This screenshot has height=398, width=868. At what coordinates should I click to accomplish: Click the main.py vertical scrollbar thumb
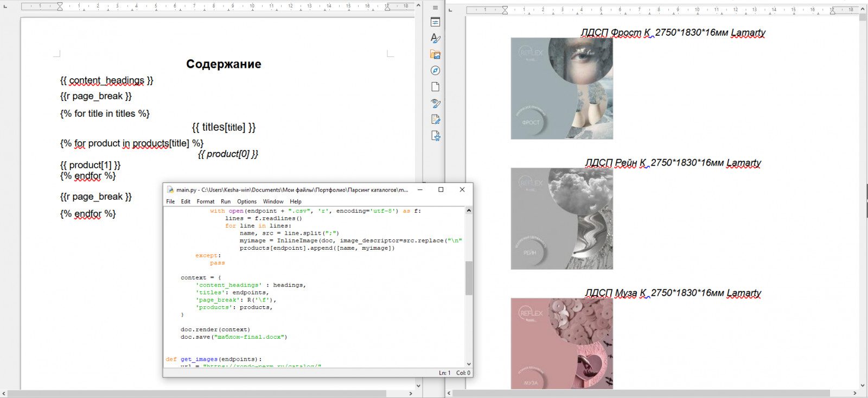469,278
